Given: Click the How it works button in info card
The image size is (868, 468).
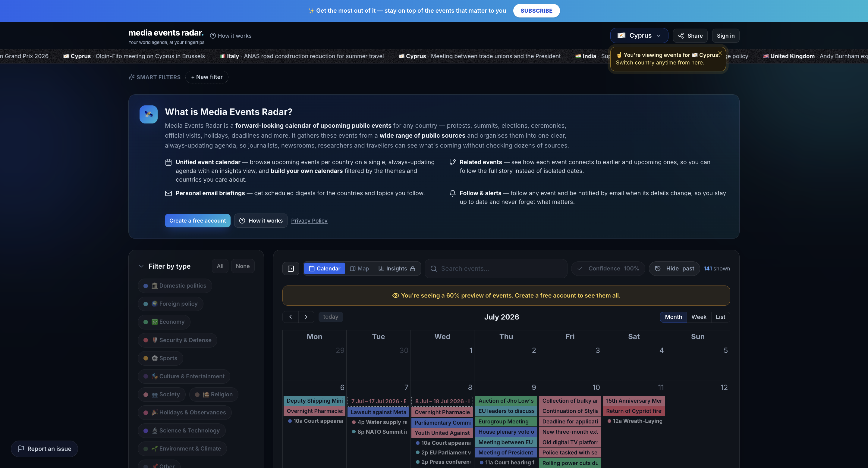Looking at the screenshot, I should point(261,220).
